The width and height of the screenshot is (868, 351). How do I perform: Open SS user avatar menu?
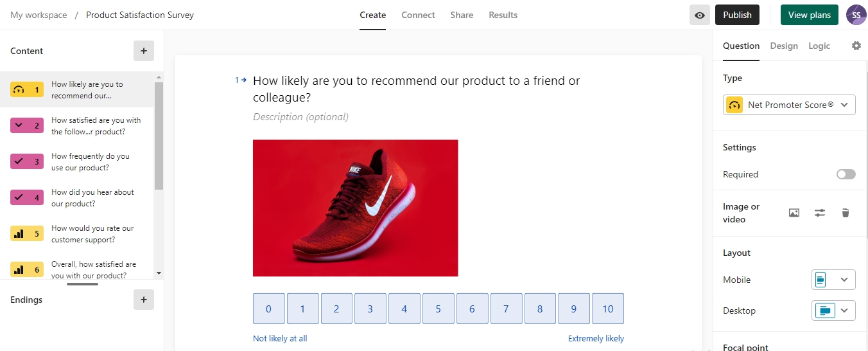point(856,15)
